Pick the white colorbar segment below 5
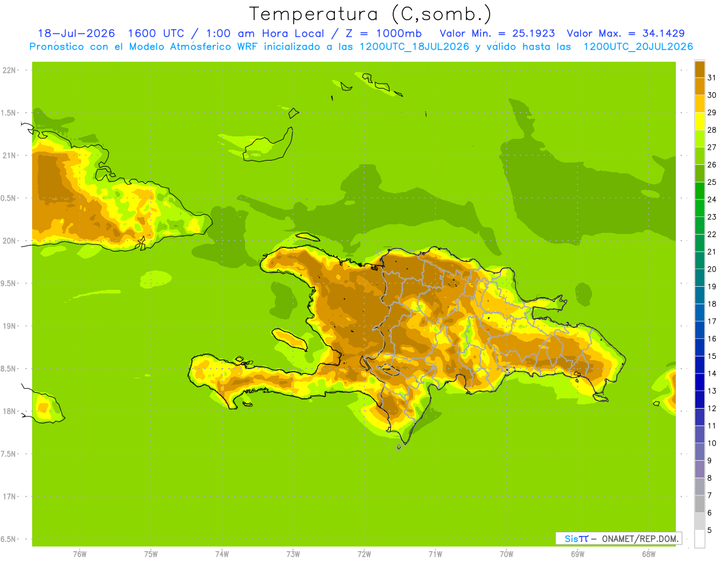The image size is (728, 562). point(699,539)
